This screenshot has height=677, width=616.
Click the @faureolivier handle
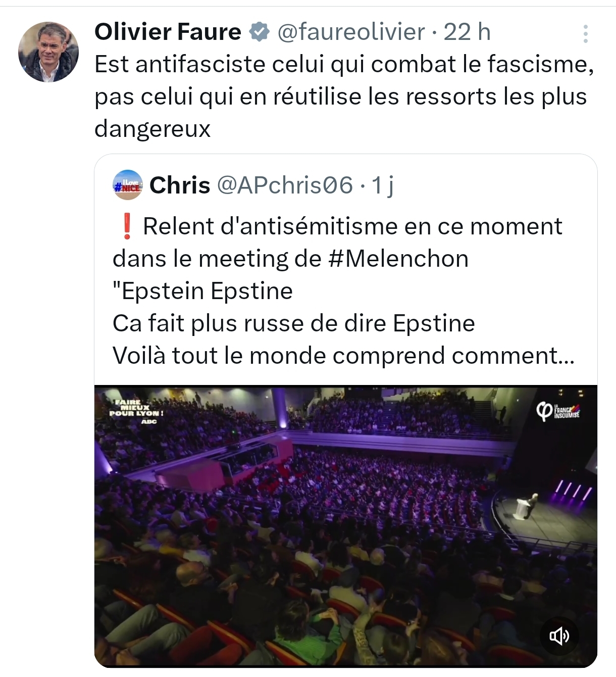(351, 32)
